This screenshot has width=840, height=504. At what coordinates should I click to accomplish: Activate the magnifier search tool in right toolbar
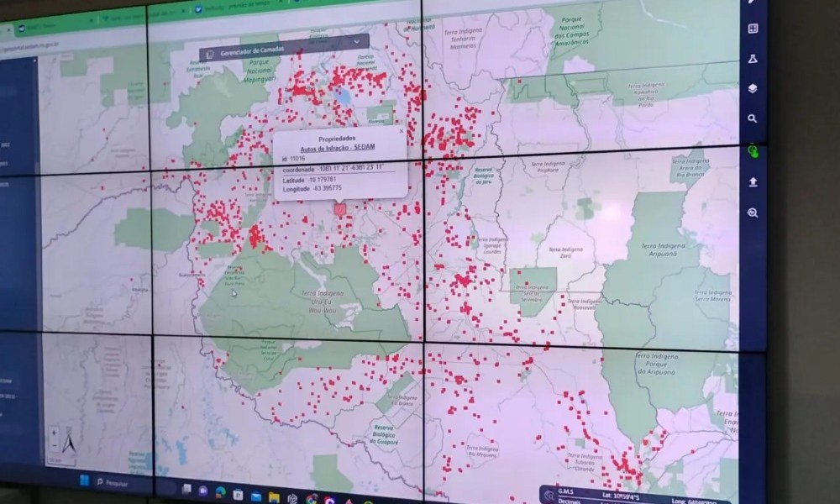coord(753,118)
